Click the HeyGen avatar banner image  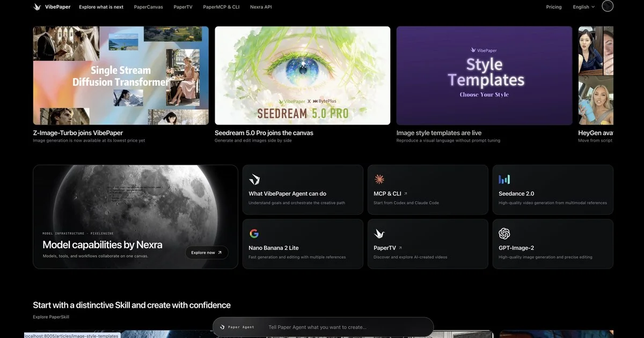tap(596, 76)
